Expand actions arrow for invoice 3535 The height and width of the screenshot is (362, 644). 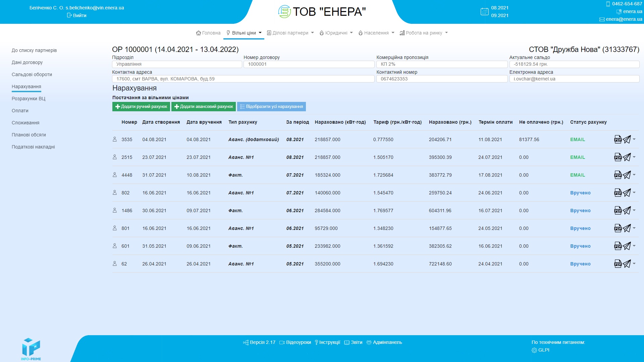634,139
